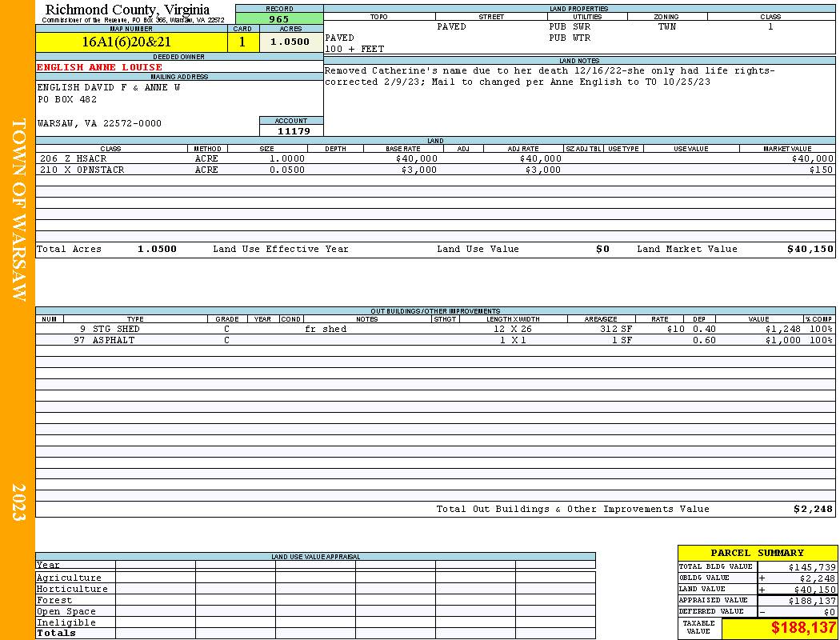Select the ASPHALT improvement row
This screenshot has width=840, height=640.
click(435, 340)
